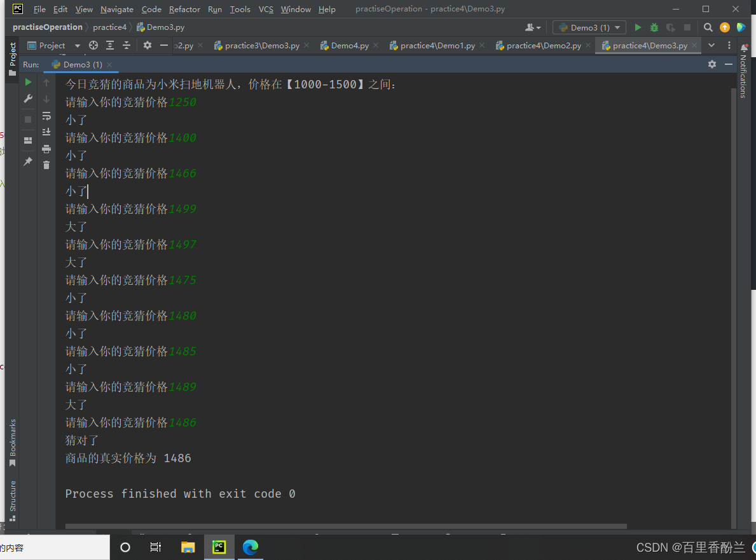Stop button in main toolbar
756x560 pixels.
[x=687, y=27]
